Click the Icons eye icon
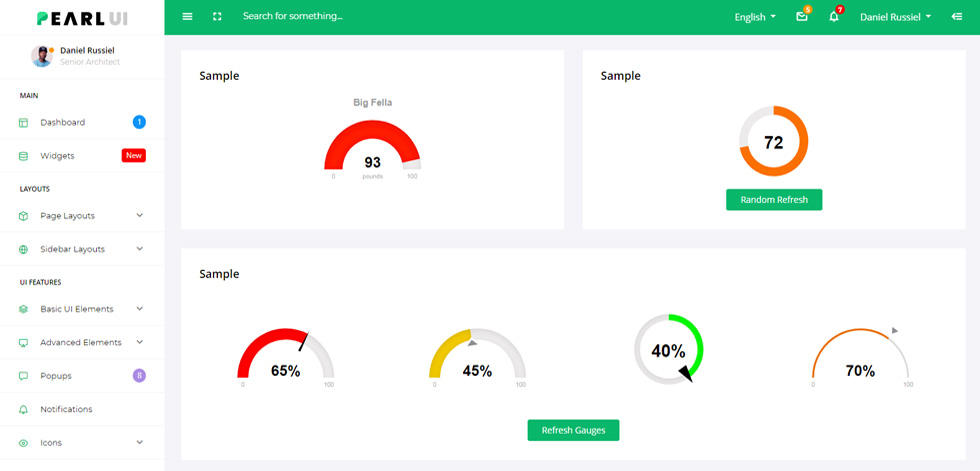Viewport: 980px width, 471px height. coord(24,443)
